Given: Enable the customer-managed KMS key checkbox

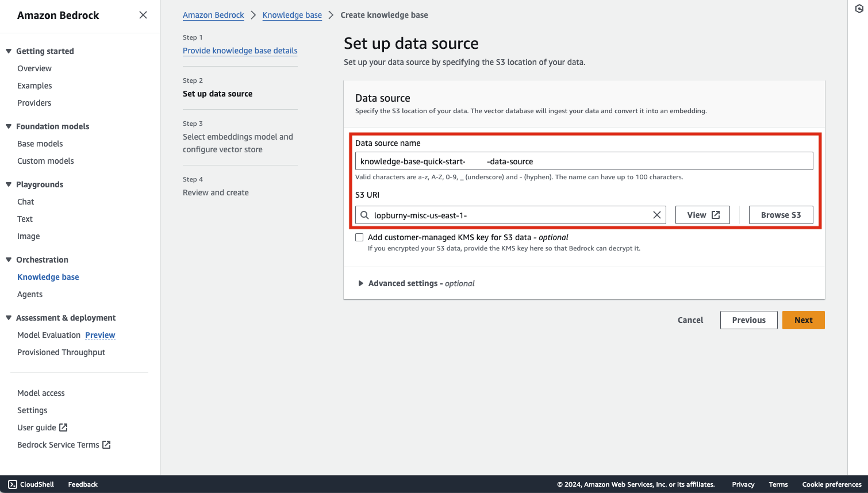Looking at the screenshot, I should point(359,237).
